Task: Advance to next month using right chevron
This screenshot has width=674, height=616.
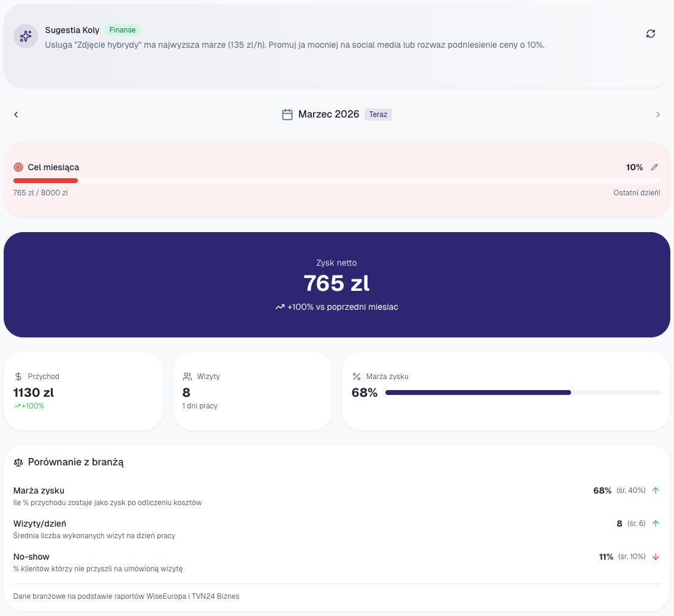Action: point(658,114)
